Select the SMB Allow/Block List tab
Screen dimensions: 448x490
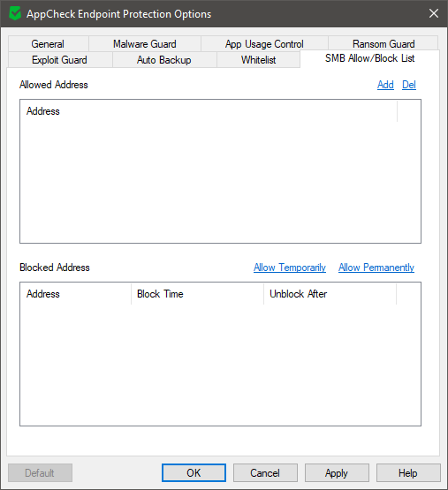[369, 58]
